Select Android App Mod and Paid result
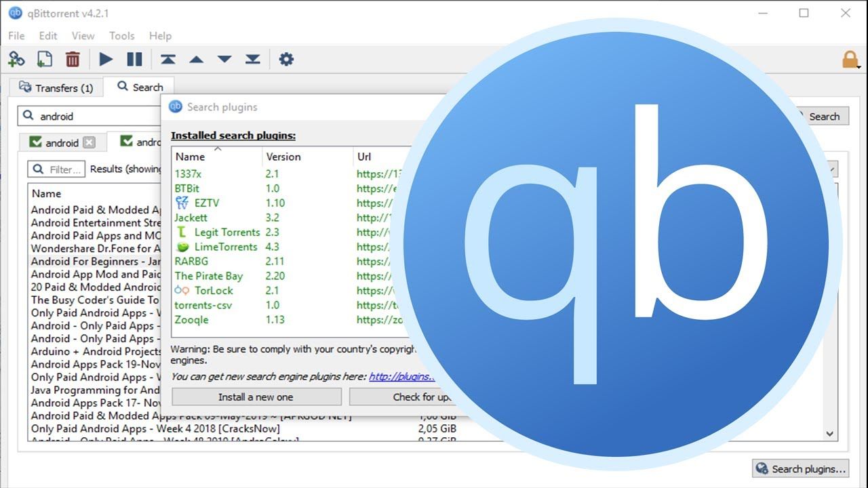The height and width of the screenshot is (488, 868). pos(96,274)
